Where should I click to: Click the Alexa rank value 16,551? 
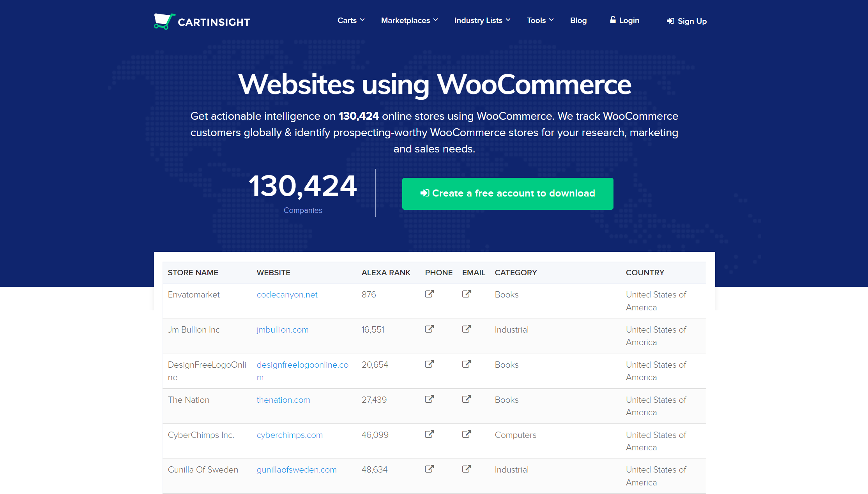point(373,330)
